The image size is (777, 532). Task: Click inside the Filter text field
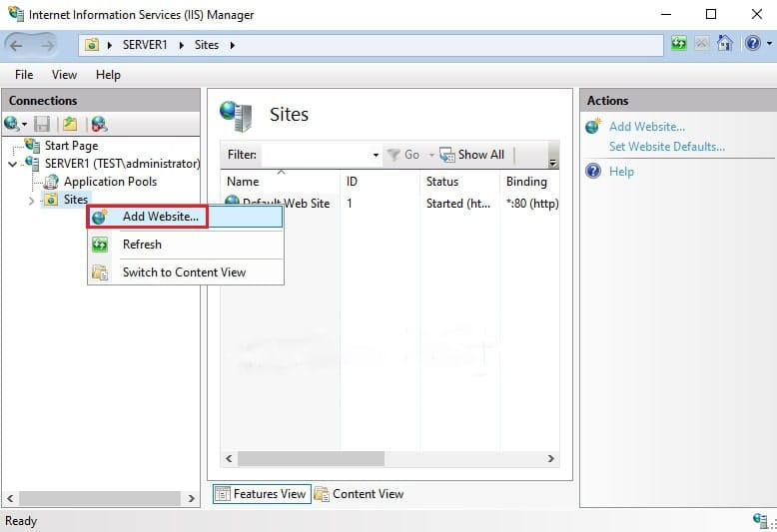[x=317, y=155]
